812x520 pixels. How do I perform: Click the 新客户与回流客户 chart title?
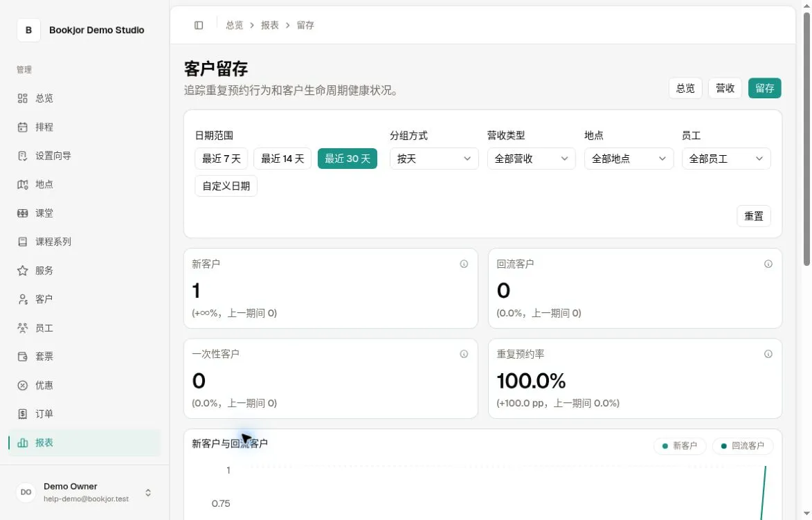pos(229,444)
